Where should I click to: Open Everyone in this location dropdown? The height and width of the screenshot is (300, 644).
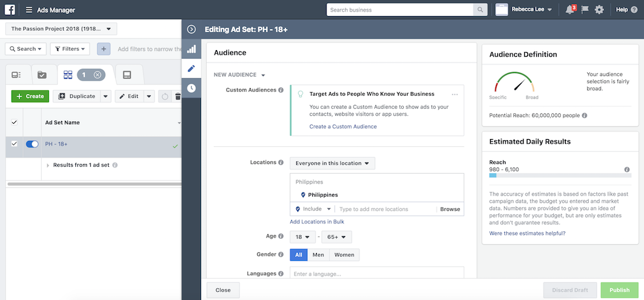(332, 164)
